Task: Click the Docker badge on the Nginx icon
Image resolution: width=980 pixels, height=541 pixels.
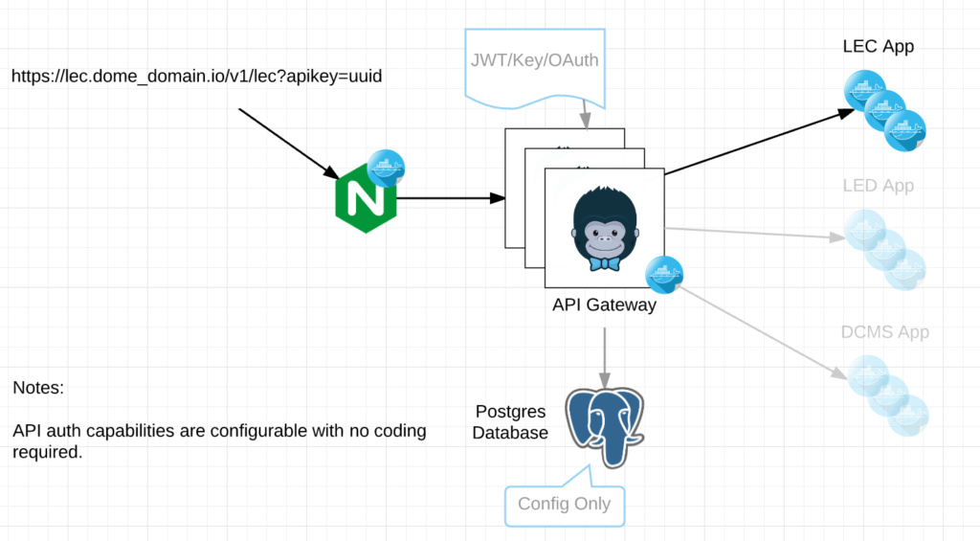Action: coord(386,169)
